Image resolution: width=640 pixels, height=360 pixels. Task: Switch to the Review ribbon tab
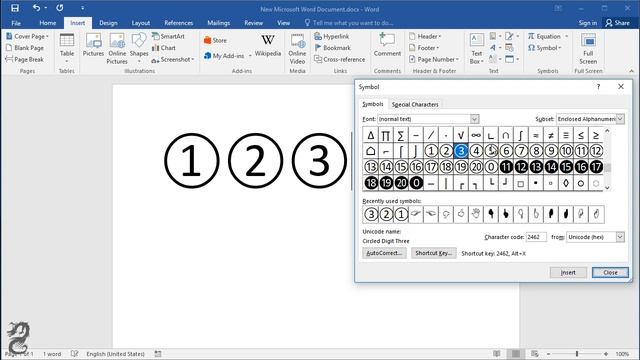click(253, 23)
